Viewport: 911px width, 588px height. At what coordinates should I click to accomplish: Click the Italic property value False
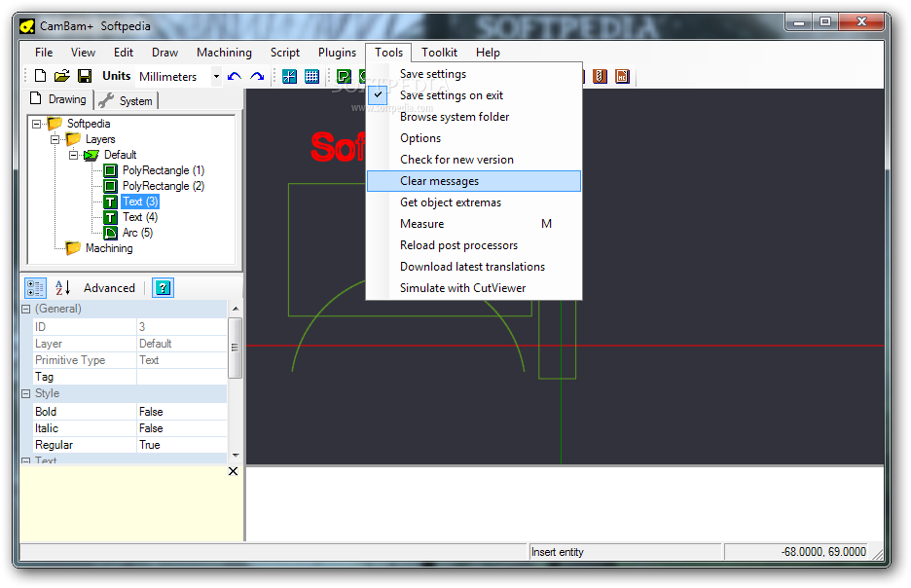tap(182, 428)
